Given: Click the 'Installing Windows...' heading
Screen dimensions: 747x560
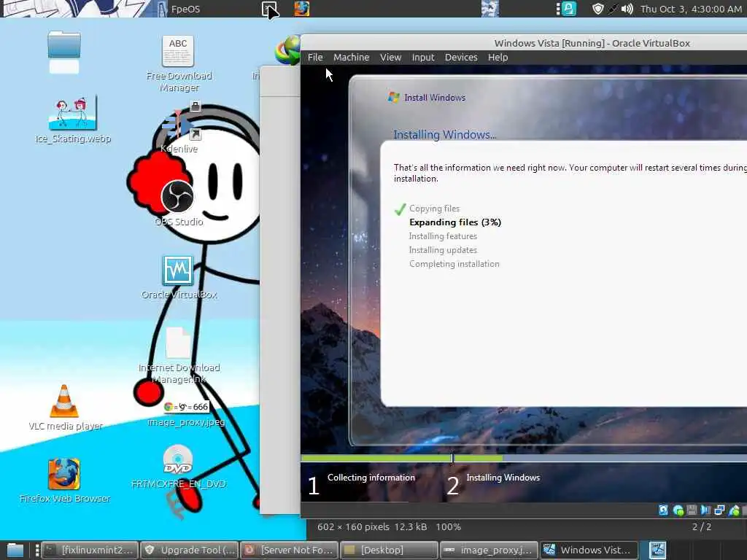Looking at the screenshot, I should (444, 135).
